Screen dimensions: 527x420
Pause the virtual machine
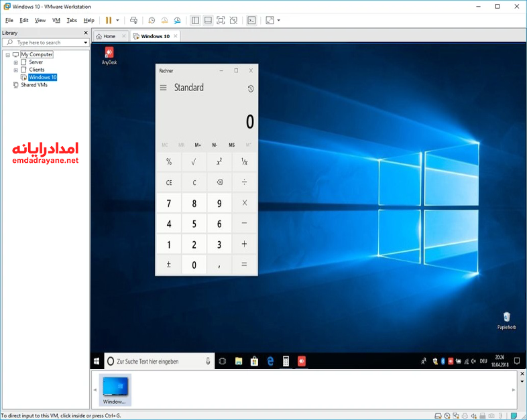108,21
